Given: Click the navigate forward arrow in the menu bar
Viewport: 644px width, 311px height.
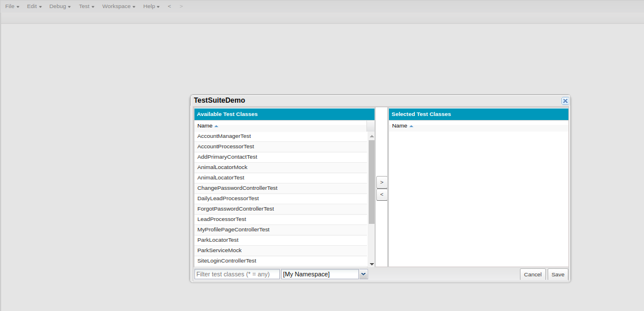Looking at the screenshot, I should [x=181, y=6].
